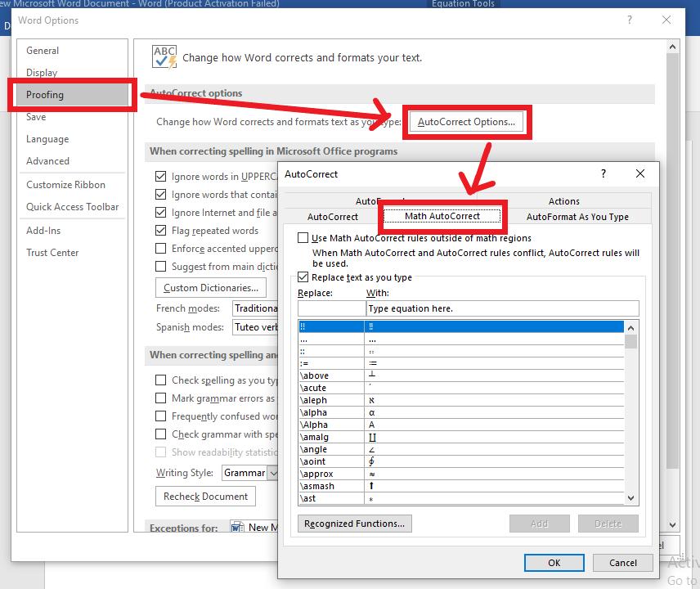Open Quick Access Toolbar settings
The width and height of the screenshot is (700, 589).
[x=72, y=207]
